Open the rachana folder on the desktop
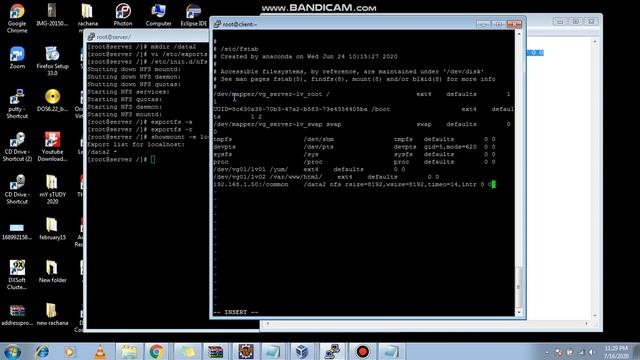This screenshot has height=360, width=640. click(x=87, y=15)
